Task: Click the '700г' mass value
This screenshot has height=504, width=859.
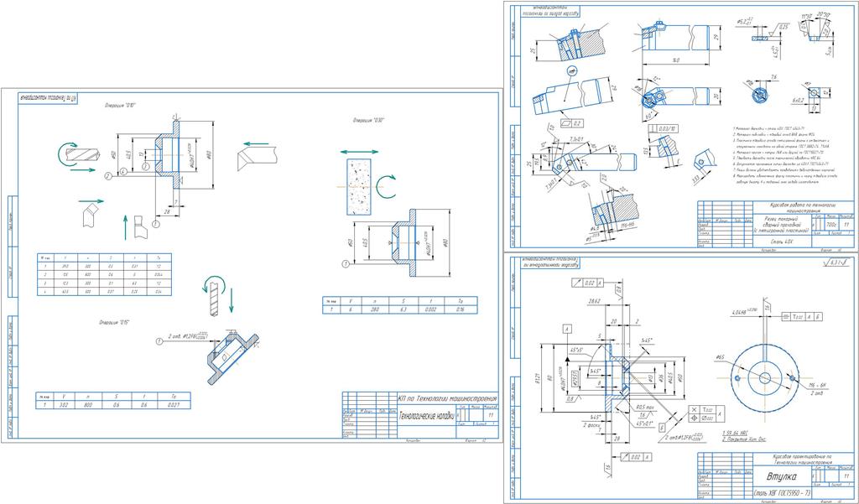Action: click(831, 224)
